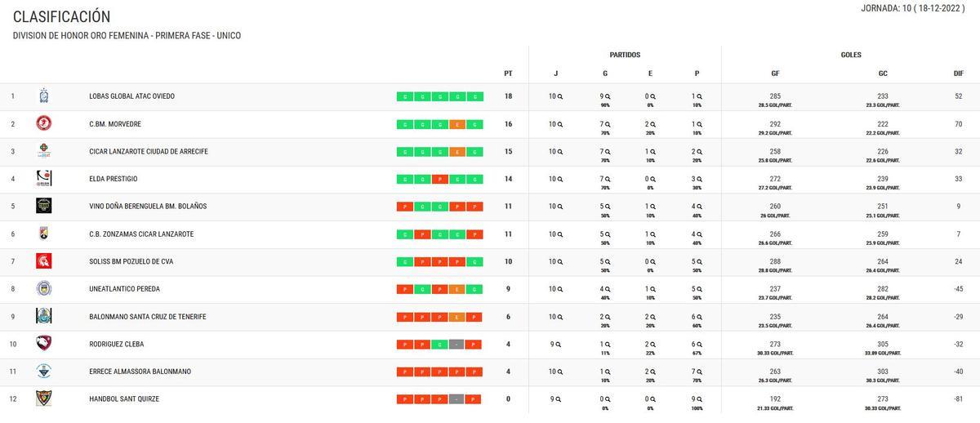Click the Rodriguez Cleba team logo
Image resolution: width=980 pixels, height=423 pixels.
click(x=44, y=344)
